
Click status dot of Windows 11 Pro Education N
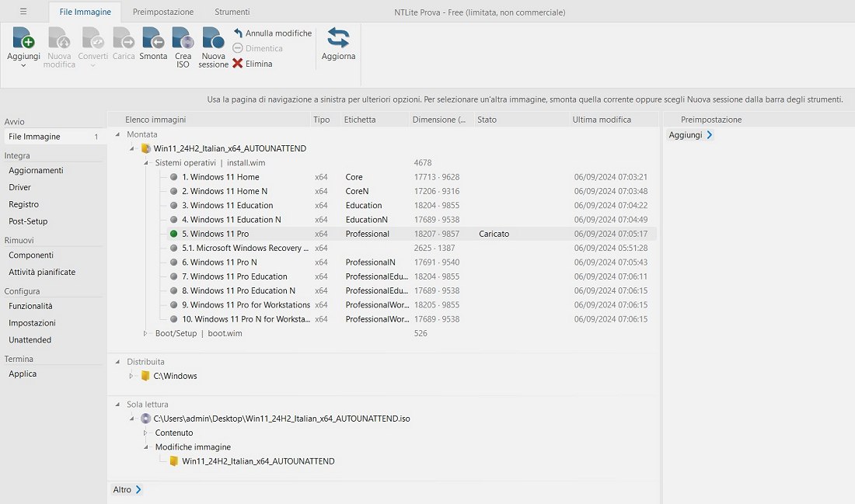tap(174, 290)
